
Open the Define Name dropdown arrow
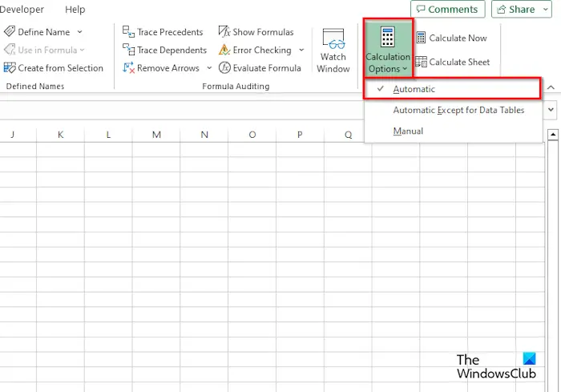pyautogui.click(x=80, y=32)
